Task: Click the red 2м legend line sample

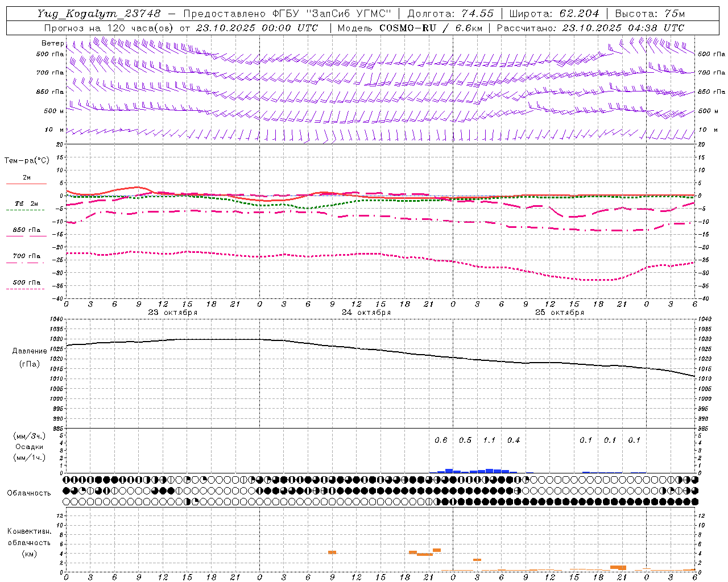Action: 26,184
